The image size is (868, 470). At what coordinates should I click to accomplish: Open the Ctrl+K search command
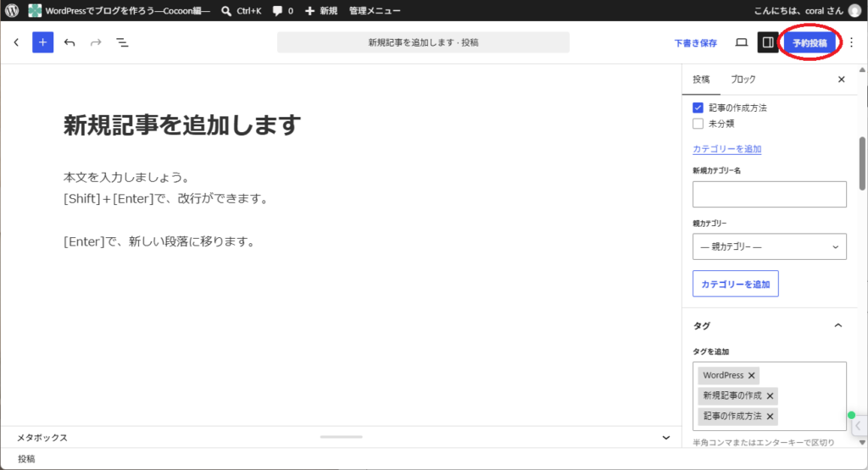(x=242, y=10)
